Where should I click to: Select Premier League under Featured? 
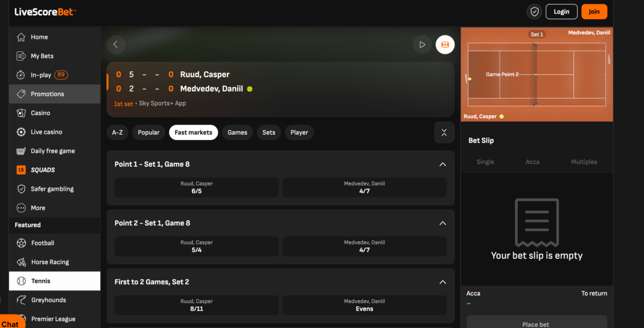tap(55, 319)
